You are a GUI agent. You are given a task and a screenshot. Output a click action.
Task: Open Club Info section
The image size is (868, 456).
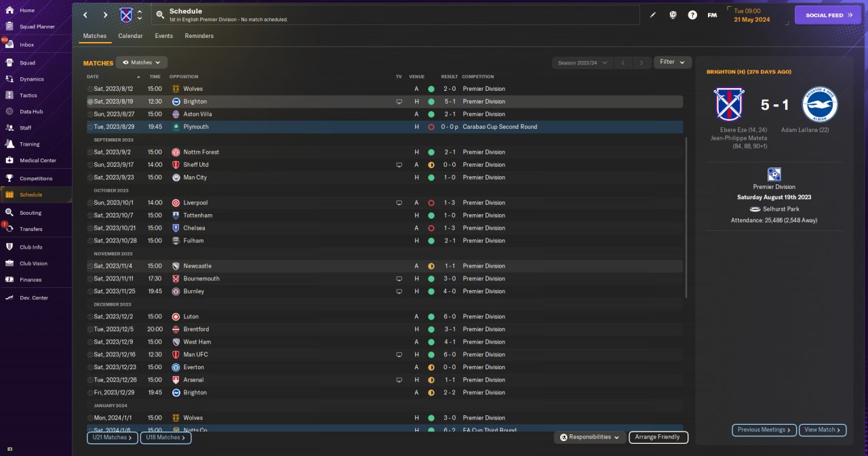(31, 247)
